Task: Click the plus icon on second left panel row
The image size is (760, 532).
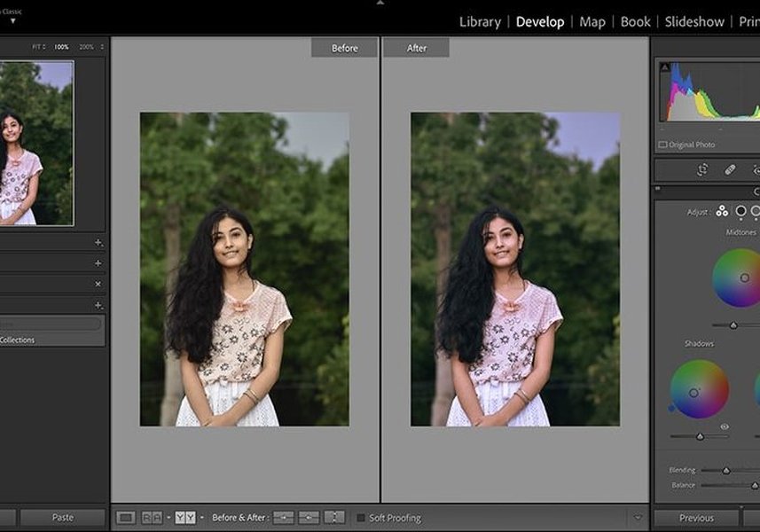Action: pos(98,263)
